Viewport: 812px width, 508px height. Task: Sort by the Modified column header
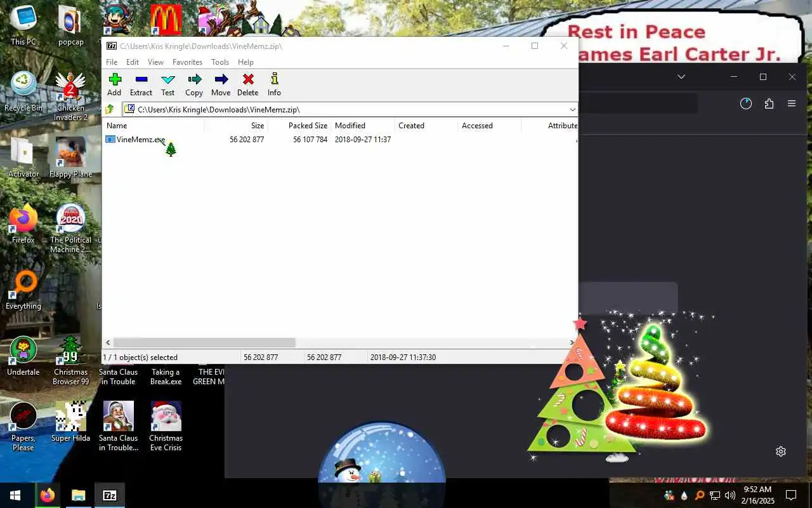coord(363,126)
